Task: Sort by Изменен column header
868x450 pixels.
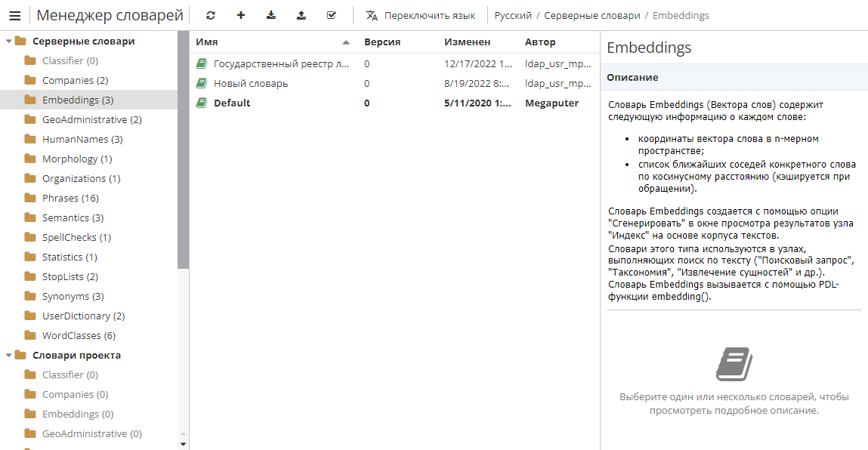Action: click(x=467, y=42)
